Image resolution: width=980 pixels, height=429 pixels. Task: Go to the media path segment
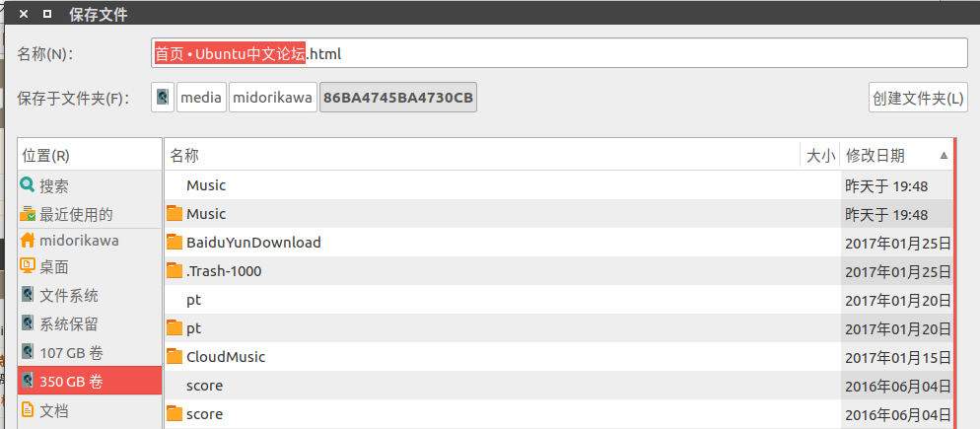click(x=201, y=98)
